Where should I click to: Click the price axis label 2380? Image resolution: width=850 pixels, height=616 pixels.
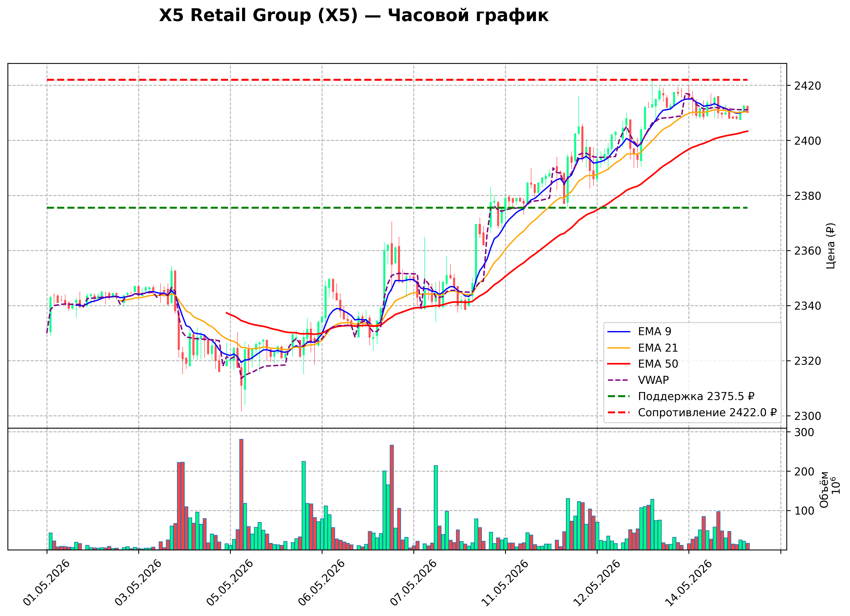[x=808, y=196]
